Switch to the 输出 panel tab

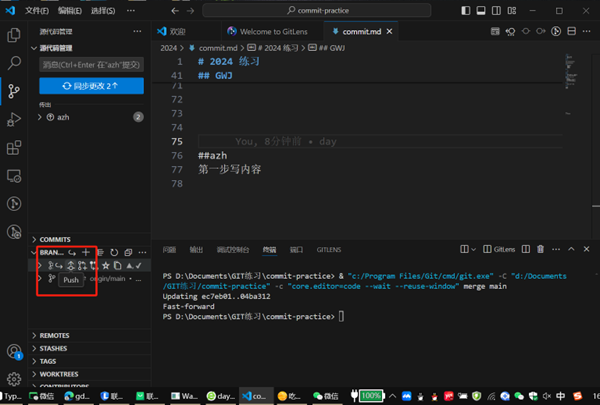[x=196, y=250]
